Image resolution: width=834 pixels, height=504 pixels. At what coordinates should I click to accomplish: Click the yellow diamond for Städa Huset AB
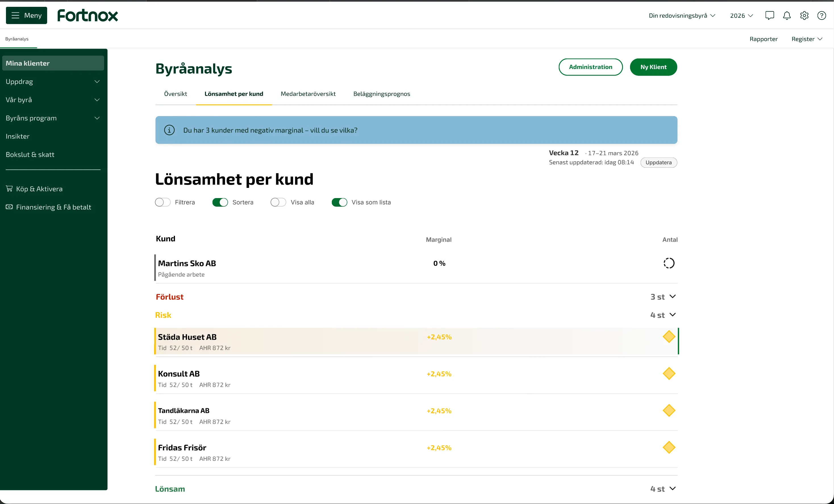[x=669, y=337]
